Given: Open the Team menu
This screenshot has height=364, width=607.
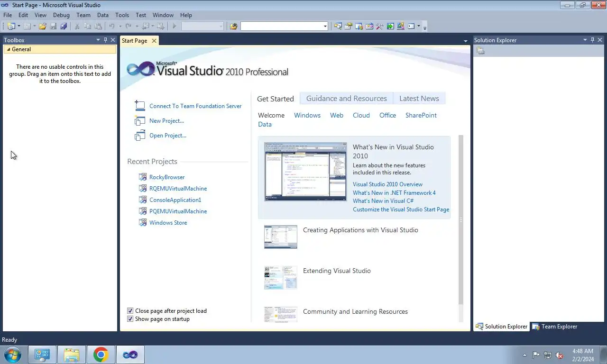Looking at the screenshot, I should tap(83, 15).
